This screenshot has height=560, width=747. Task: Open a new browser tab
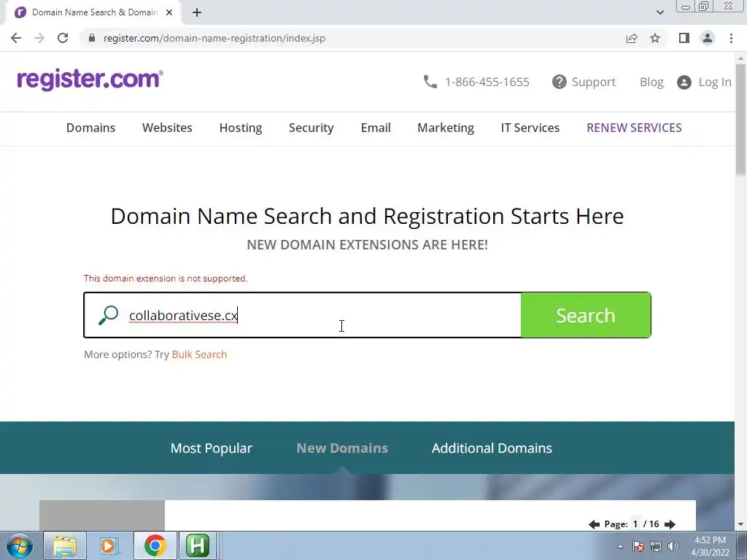click(x=197, y=12)
